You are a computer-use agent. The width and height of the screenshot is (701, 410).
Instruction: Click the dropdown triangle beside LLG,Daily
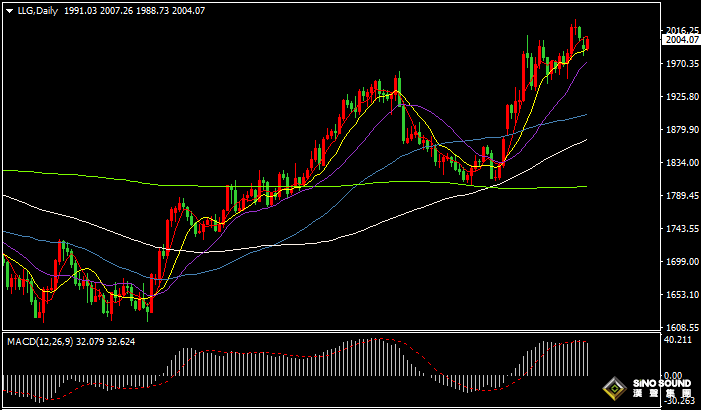coord(9,10)
